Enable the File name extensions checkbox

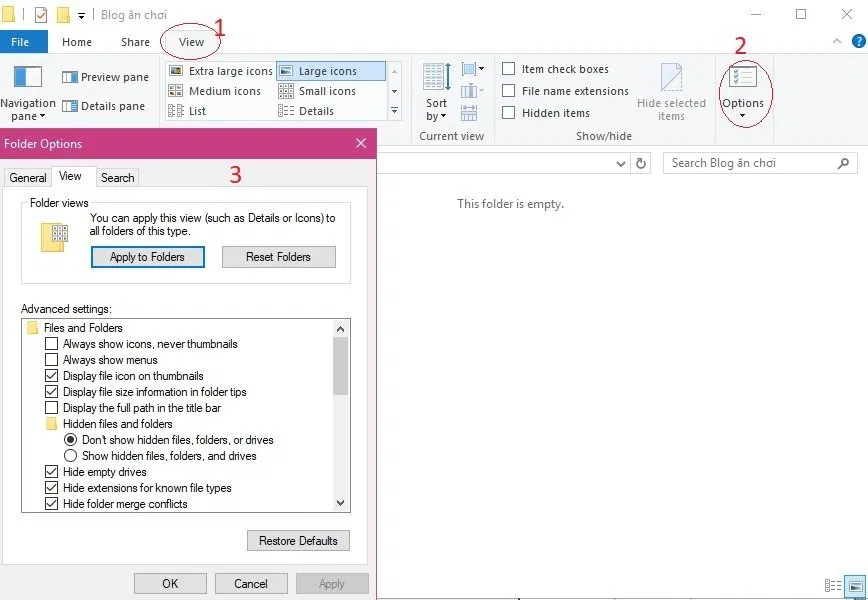508,91
